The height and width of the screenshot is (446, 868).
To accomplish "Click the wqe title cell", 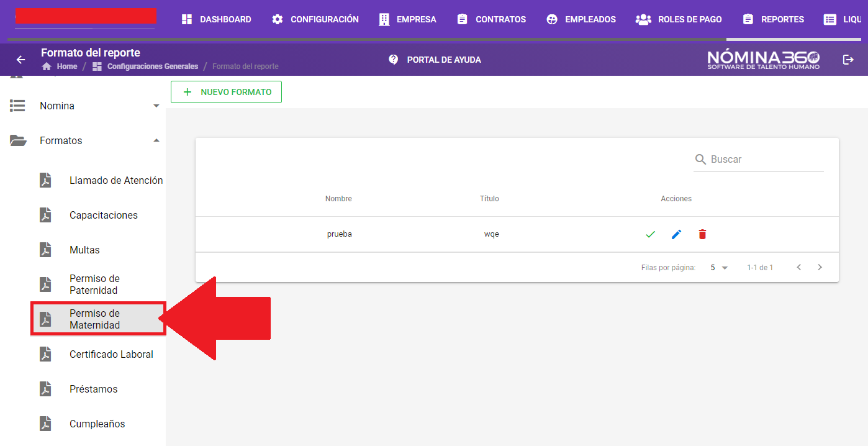I will 492,234.
